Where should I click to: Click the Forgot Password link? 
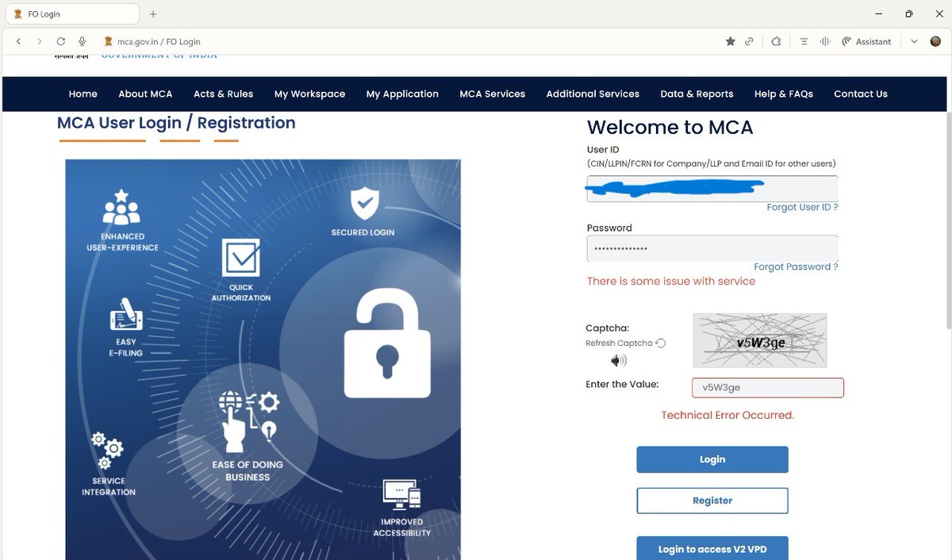click(x=796, y=267)
